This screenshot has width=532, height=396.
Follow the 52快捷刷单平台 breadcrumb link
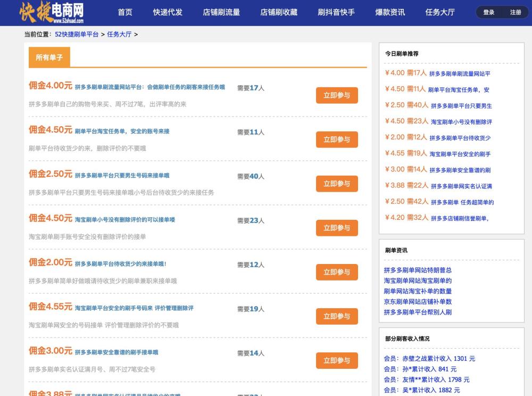[x=77, y=34]
